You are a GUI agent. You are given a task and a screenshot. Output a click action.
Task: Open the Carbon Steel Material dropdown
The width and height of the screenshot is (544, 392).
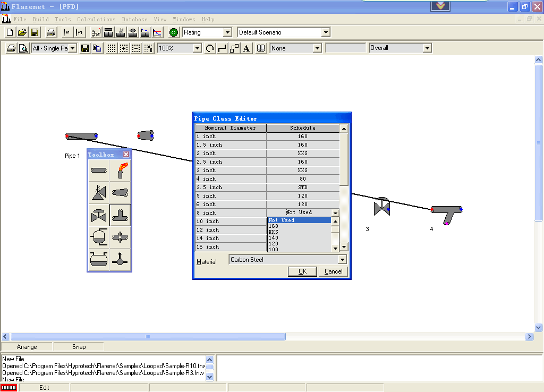[342, 260]
